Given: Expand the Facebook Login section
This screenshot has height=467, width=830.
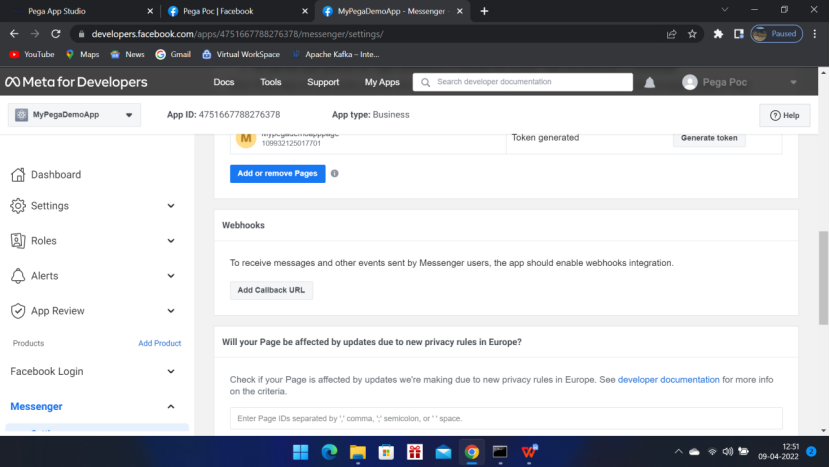Looking at the screenshot, I should tap(171, 371).
